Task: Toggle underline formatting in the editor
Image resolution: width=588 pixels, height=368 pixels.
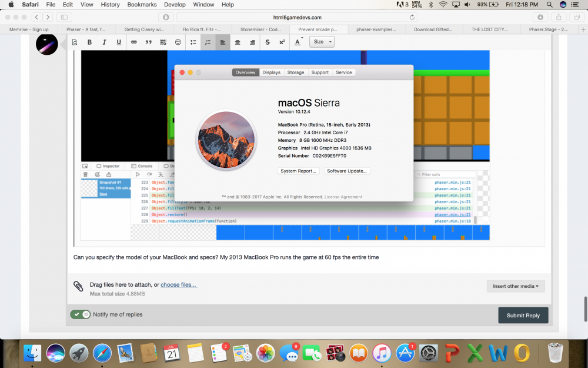Action: pyautogui.click(x=119, y=42)
